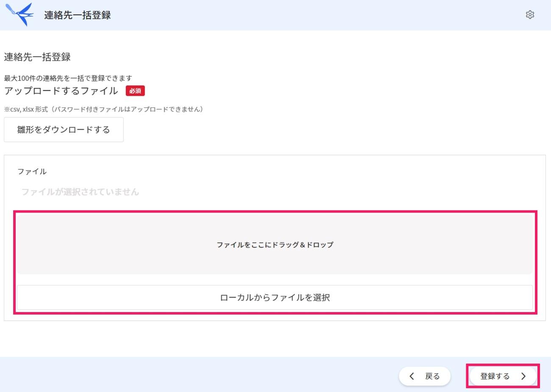Click the ファイル field label

[32, 171]
